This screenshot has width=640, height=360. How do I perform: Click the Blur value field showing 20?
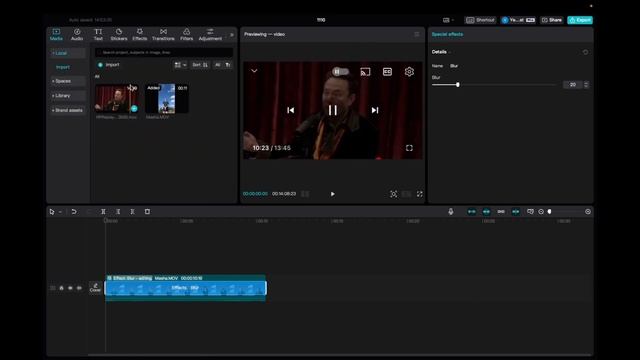click(x=572, y=84)
